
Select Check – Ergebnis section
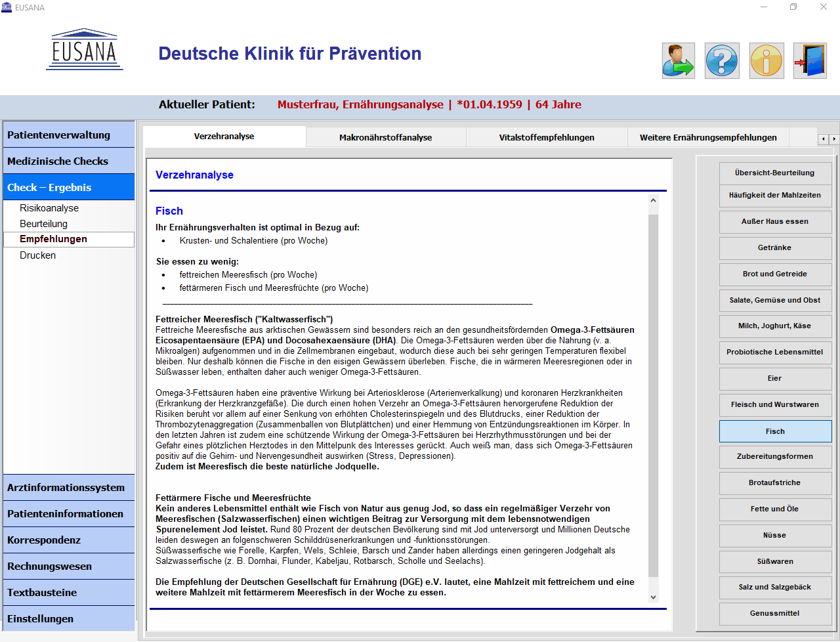tap(69, 187)
